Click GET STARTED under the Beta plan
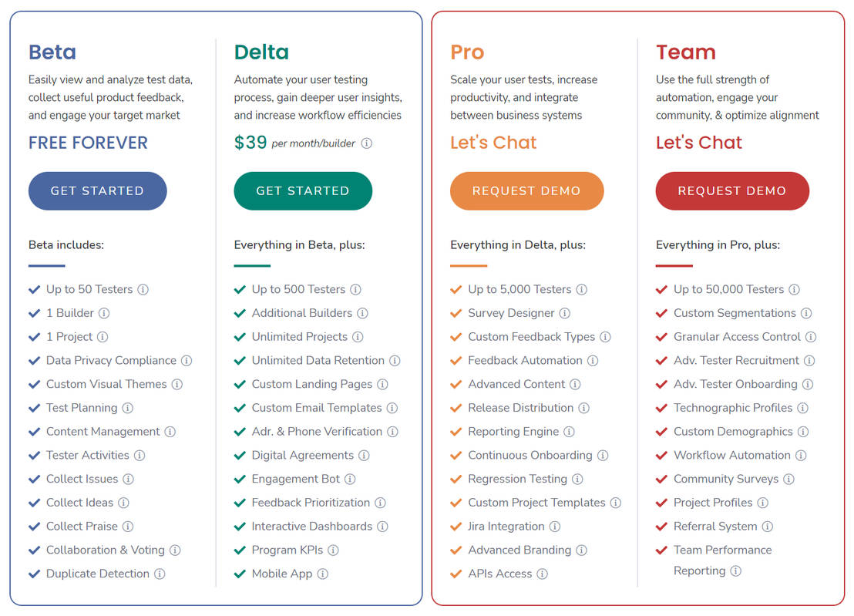854x616 pixels. tap(97, 190)
